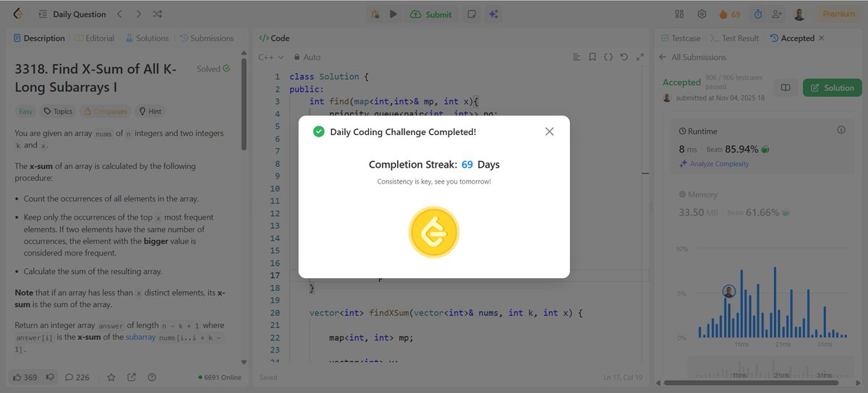Click the '6691 Online' status text
This screenshot has height=393, width=868.
pyautogui.click(x=219, y=377)
